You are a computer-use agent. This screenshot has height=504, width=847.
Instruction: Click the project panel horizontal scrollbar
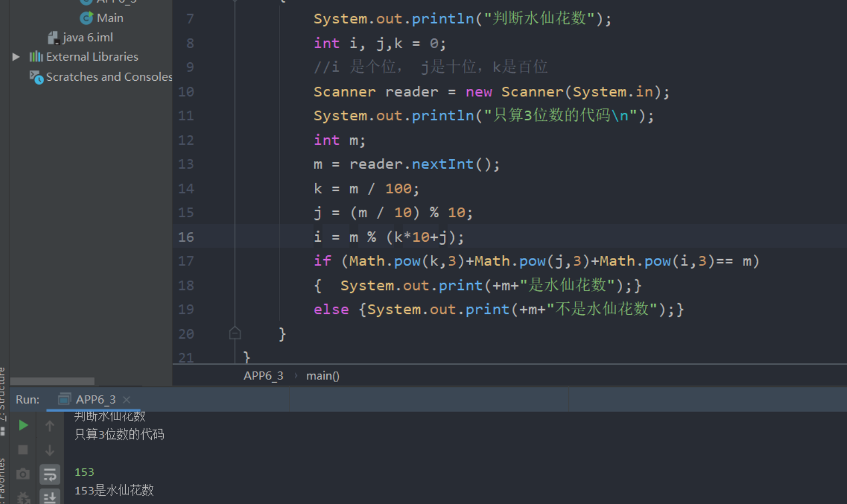pyautogui.click(x=52, y=381)
